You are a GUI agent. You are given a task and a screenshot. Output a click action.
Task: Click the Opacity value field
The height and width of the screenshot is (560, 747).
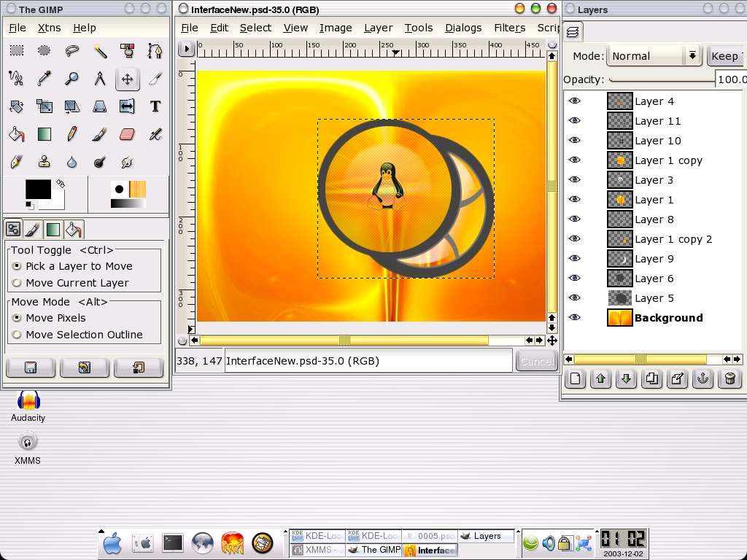tap(731, 79)
